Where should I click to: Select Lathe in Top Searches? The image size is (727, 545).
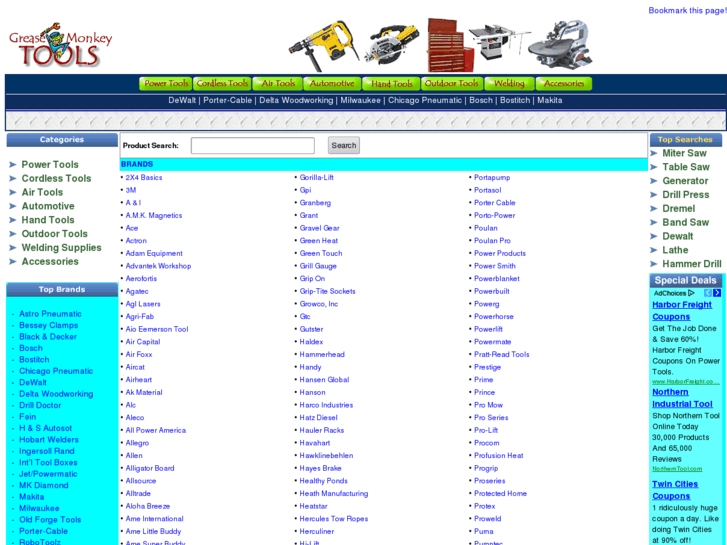click(675, 250)
